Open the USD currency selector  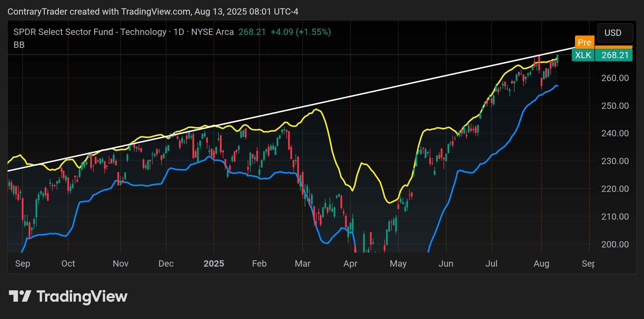click(x=615, y=33)
